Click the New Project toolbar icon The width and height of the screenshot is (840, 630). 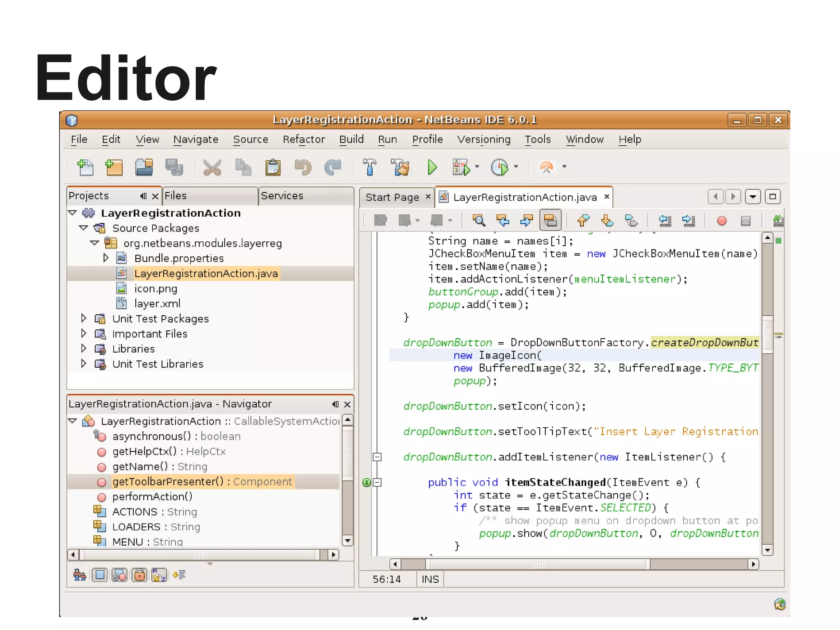(x=114, y=167)
